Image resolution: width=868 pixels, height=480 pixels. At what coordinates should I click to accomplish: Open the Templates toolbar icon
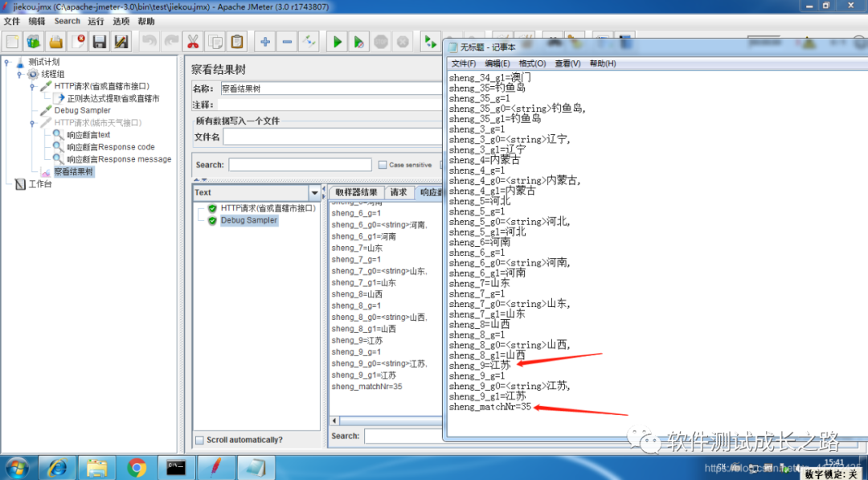(x=35, y=42)
